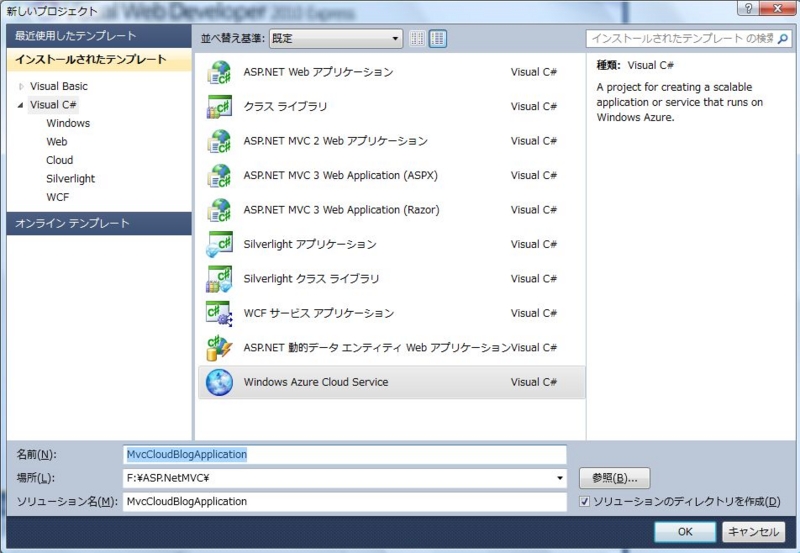The width and height of the screenshot is (800, 553).
Task: Click the ASP.NET Web アプリケーション template icon
Action: pyautogui.click(x=219, y=72)
